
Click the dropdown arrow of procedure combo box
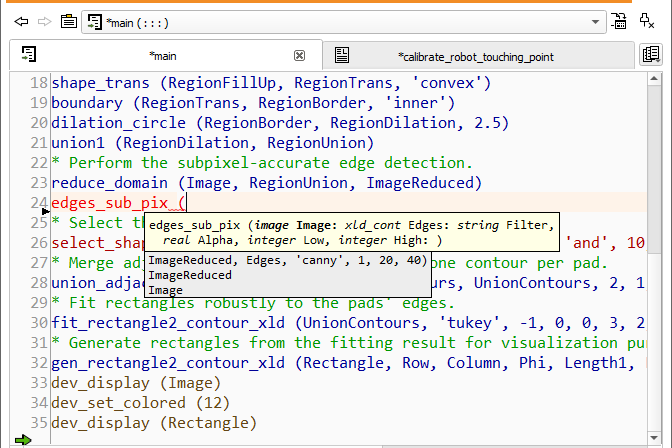pyautogui.click(x=595, y=22)
